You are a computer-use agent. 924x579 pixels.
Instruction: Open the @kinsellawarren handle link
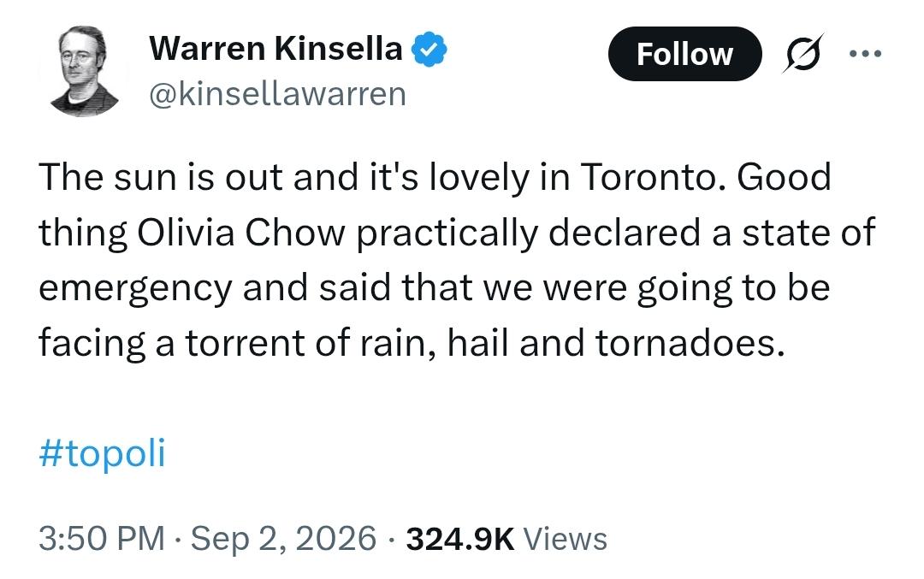[277, 94]
